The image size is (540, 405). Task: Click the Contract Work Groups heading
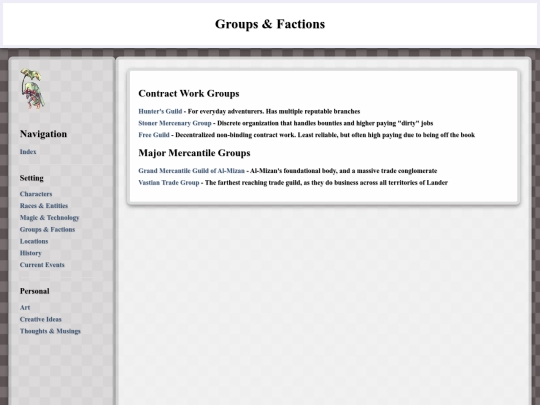pyautogui.click(x=189, y=94)
